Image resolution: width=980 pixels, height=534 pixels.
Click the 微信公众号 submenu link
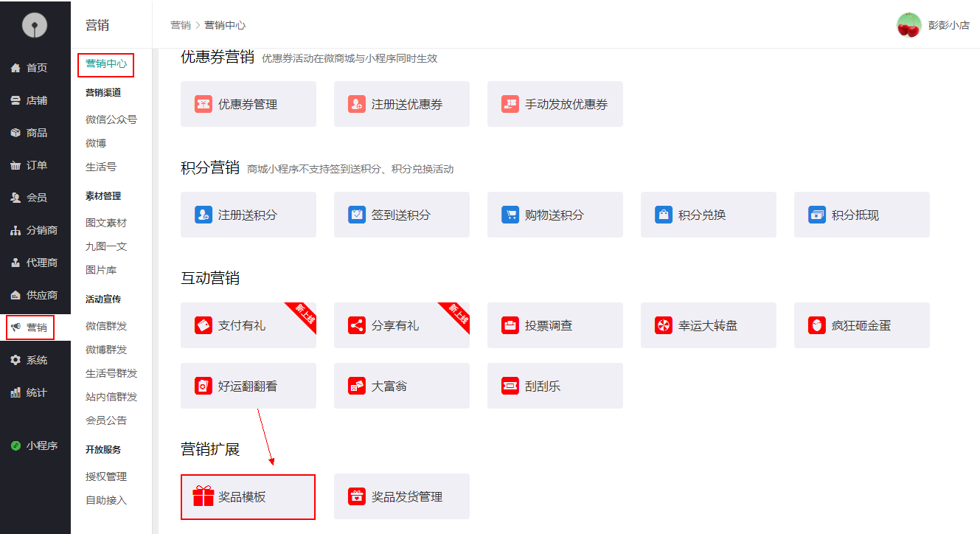click(x=111, y=119)
